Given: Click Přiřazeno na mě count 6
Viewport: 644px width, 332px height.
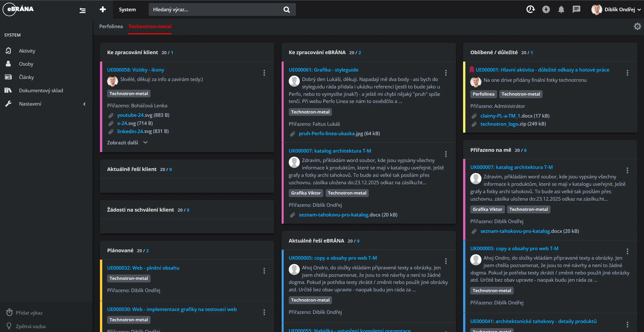Looking at the screenshot, I should pos(525,150).
